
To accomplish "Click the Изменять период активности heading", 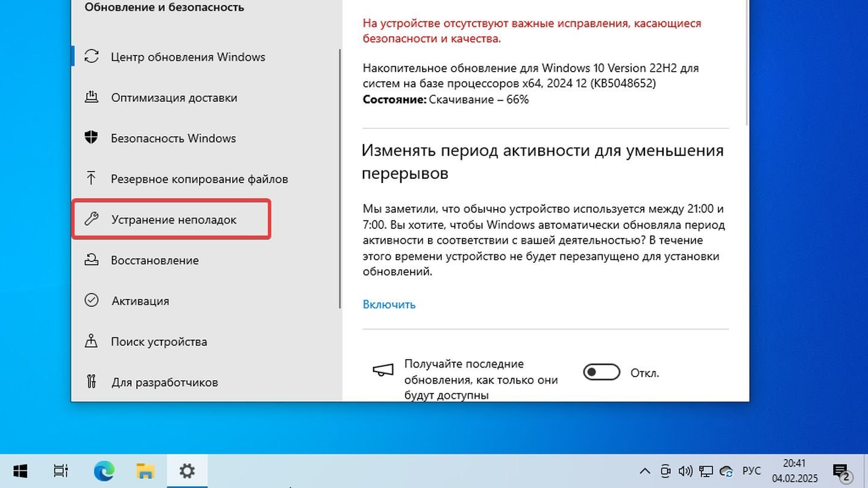I will [542, 161].
